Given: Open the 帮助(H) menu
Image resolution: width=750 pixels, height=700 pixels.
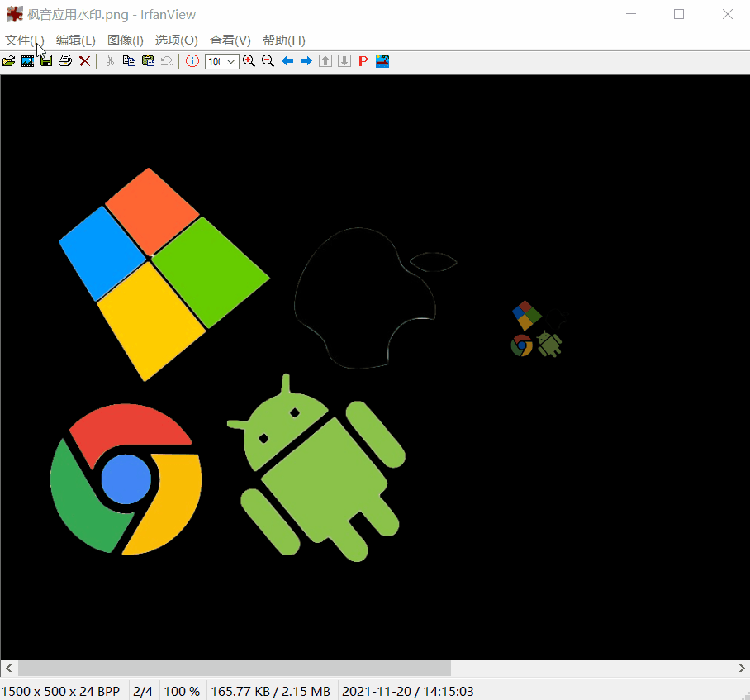Looking at the screenshot, I should click(283, 40).
